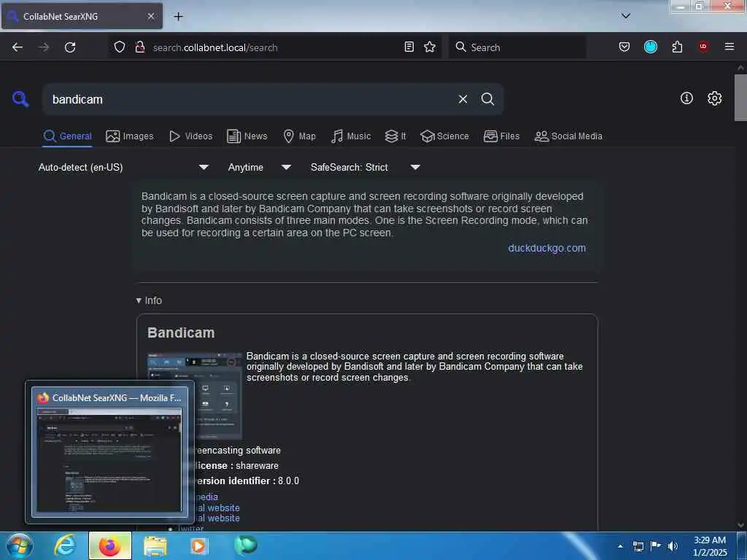The width and height of the screenshot is (747, 560).
Task: Switch to the General tab
Action: (67, 136)
